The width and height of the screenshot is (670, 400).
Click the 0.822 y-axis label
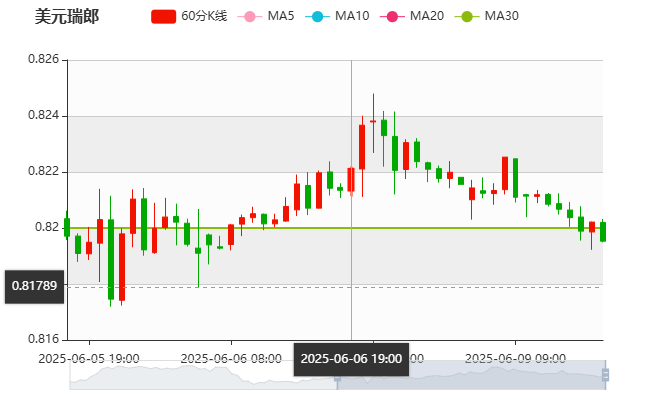(x=44, y=172)
